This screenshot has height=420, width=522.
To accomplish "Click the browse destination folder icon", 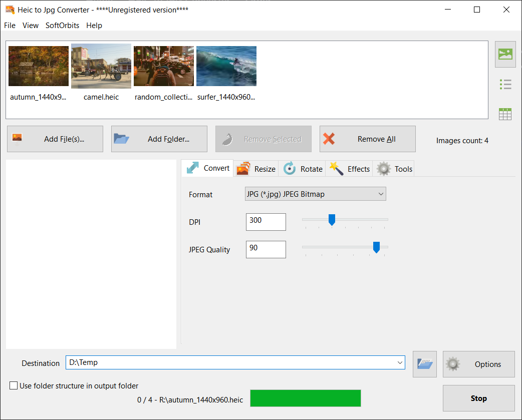I will click(424, 364).
